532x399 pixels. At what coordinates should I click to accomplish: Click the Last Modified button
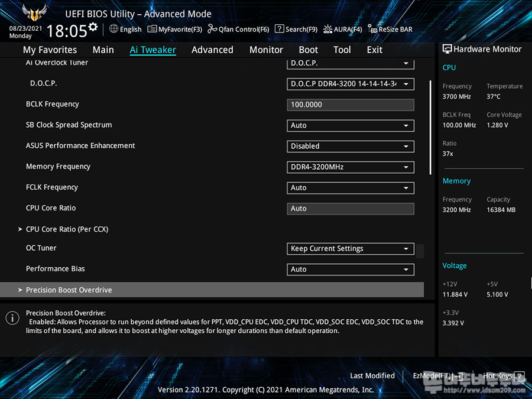372,375
